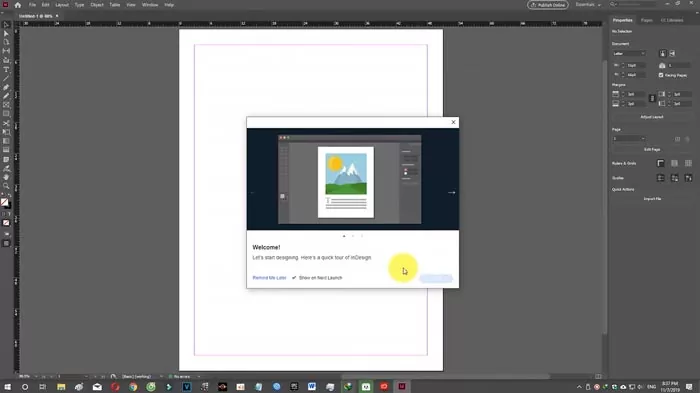
Task: Set landscape page orientation in Properties
Action: tap(672, 54)
